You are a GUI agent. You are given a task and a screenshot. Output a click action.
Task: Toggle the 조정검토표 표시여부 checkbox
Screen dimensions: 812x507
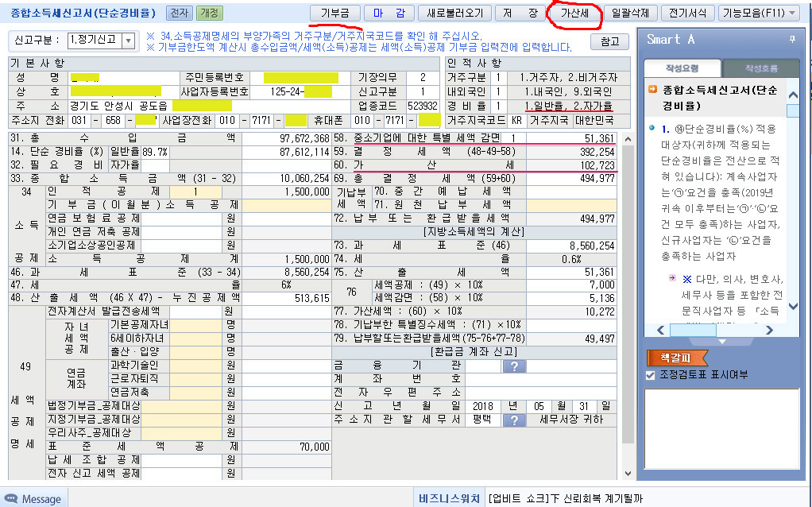(x=651, y=374)
